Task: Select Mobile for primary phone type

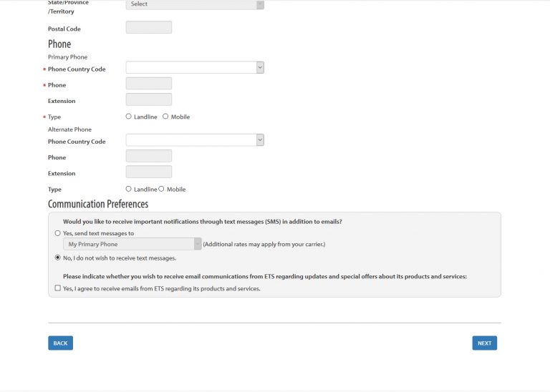Action: point(165,116)
